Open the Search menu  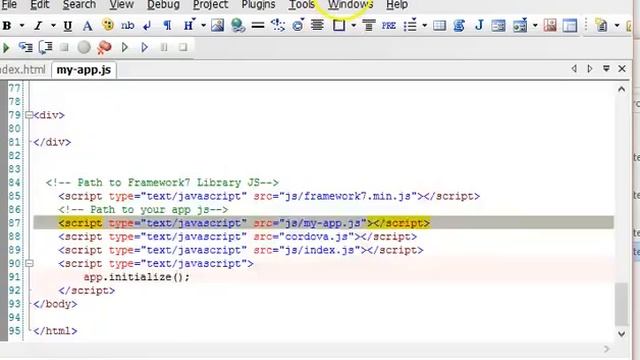[x=79, y=5]
